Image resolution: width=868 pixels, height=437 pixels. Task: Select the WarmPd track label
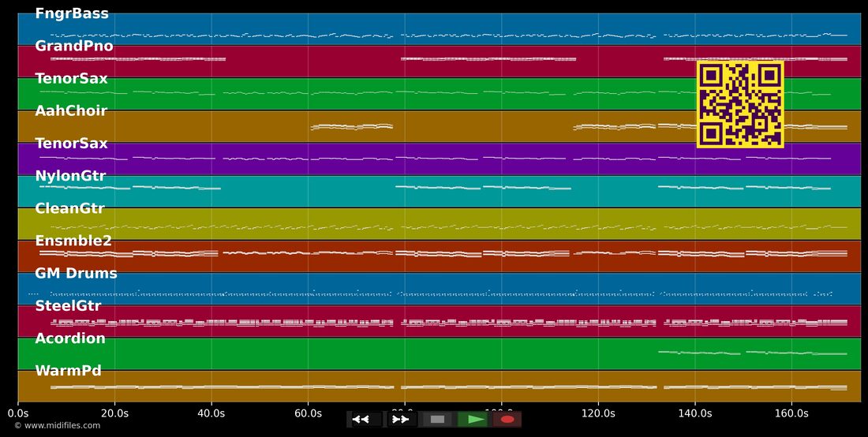coord(69,371)
